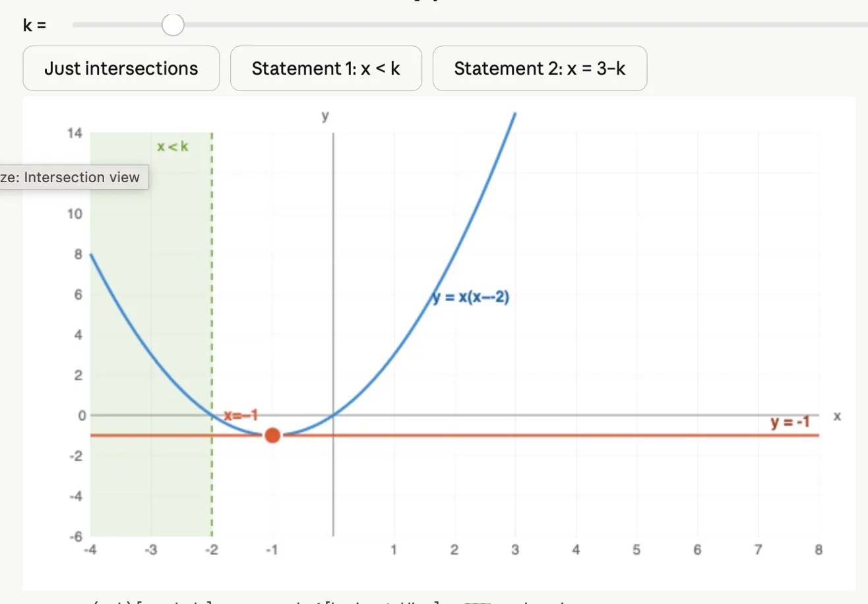Viewport: 868px width, 604px height.
Task: Click the k slider thumb
Action: coord(173,25)
